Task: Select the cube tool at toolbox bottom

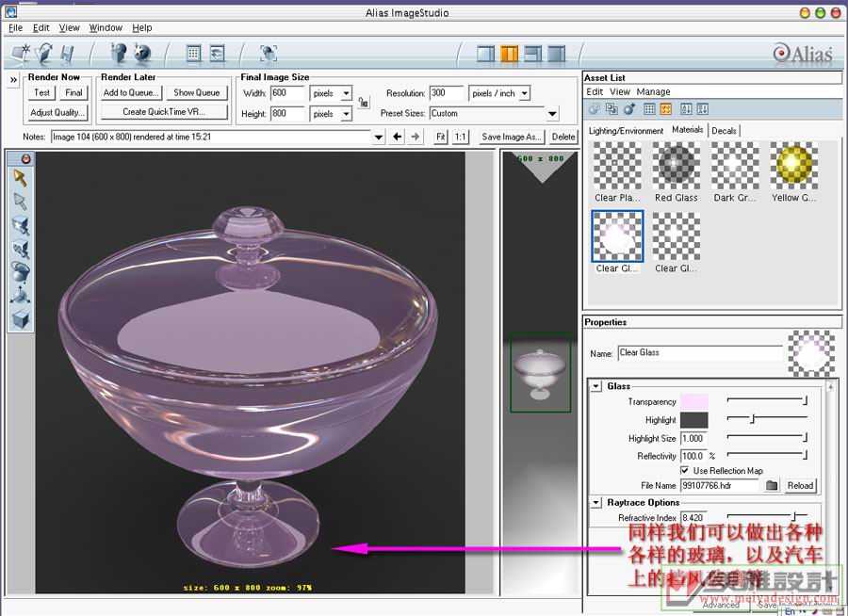Action: pos(19,320)
